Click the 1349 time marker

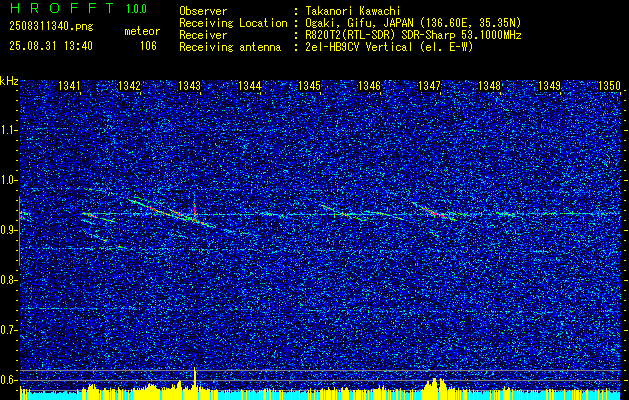[x=549, y=85]
